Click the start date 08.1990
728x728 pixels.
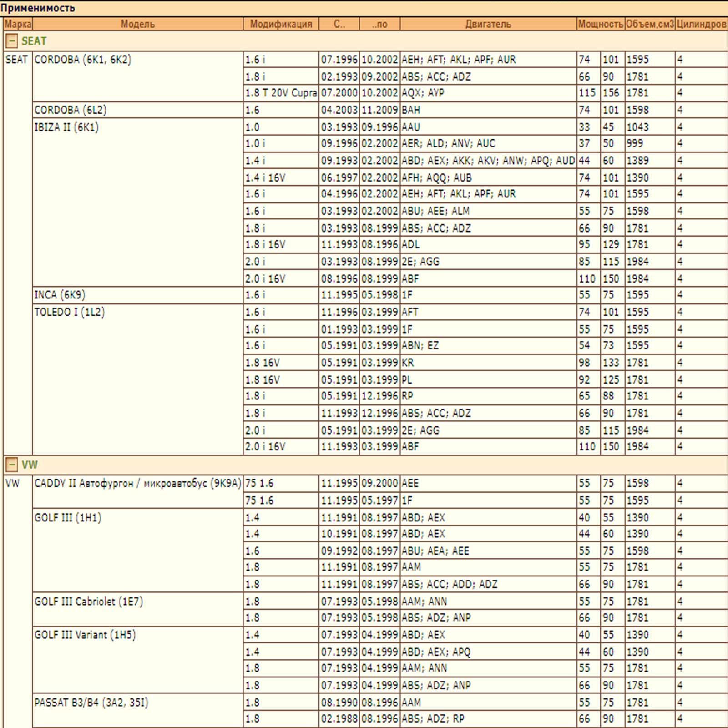(x=339, y=702)
